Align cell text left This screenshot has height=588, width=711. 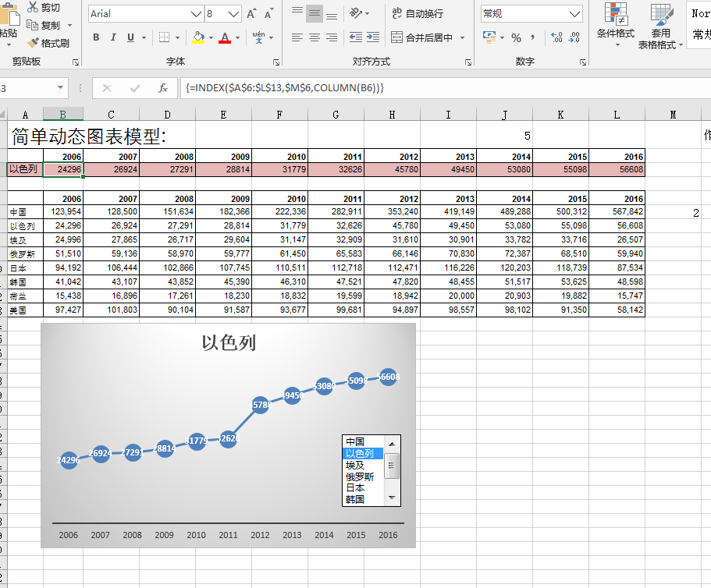pos(297,37)
